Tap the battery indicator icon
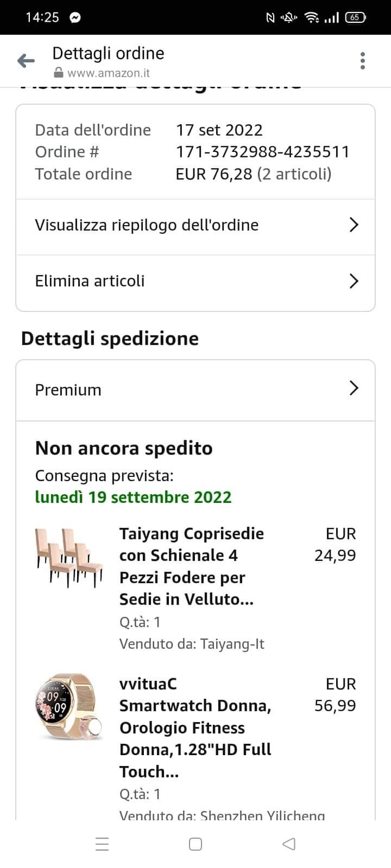Image resolution: width=391 pixels, height=868 pixels. pyautogui.click(x=355, y=17)
